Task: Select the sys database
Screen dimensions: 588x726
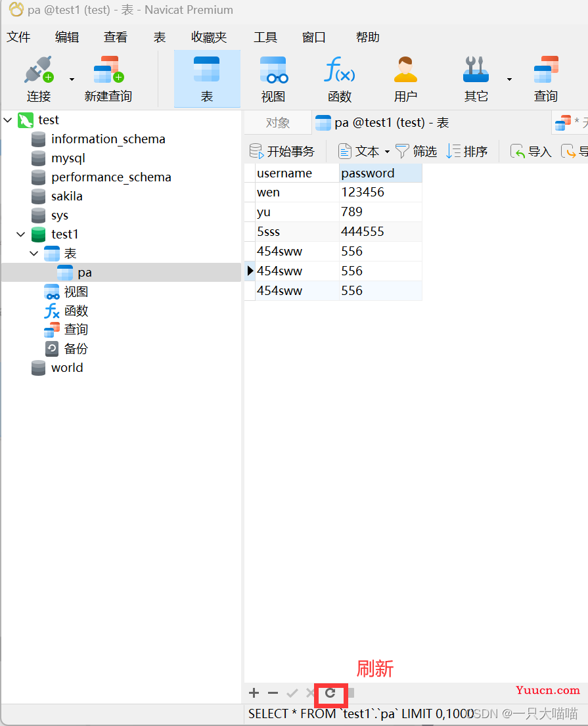Action: (x=60, y=216)
